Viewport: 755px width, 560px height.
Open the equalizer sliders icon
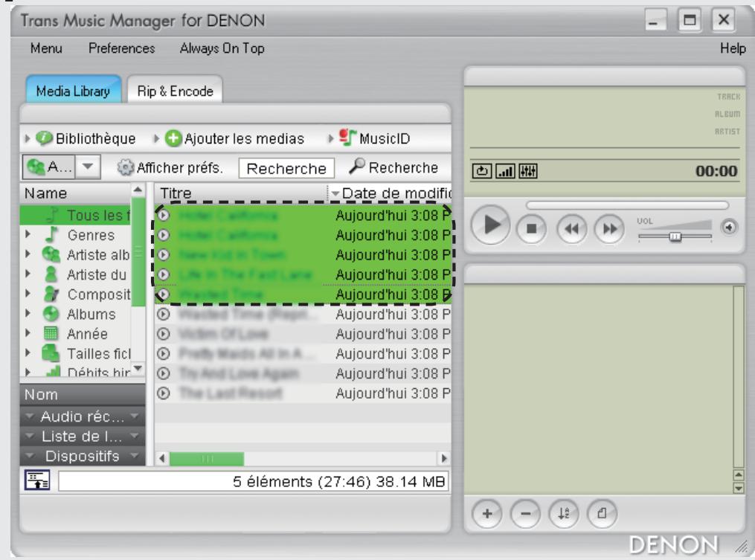click(x=528, y=171)
